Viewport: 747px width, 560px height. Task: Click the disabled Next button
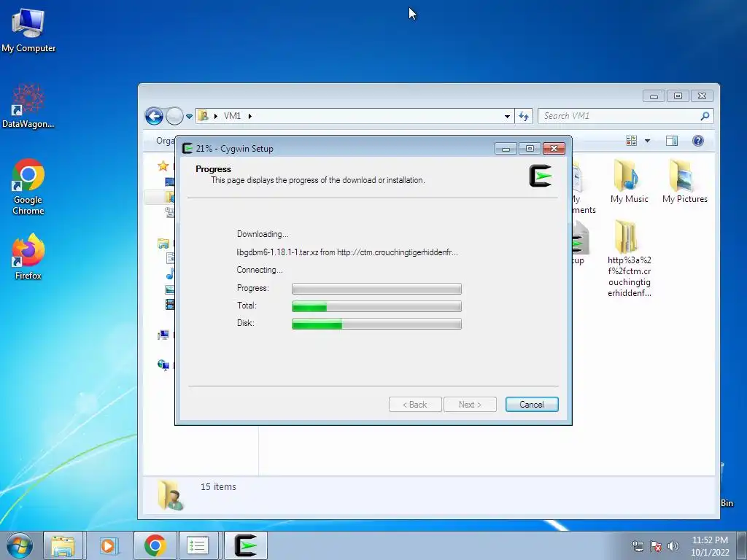click(x=470, y=404)
